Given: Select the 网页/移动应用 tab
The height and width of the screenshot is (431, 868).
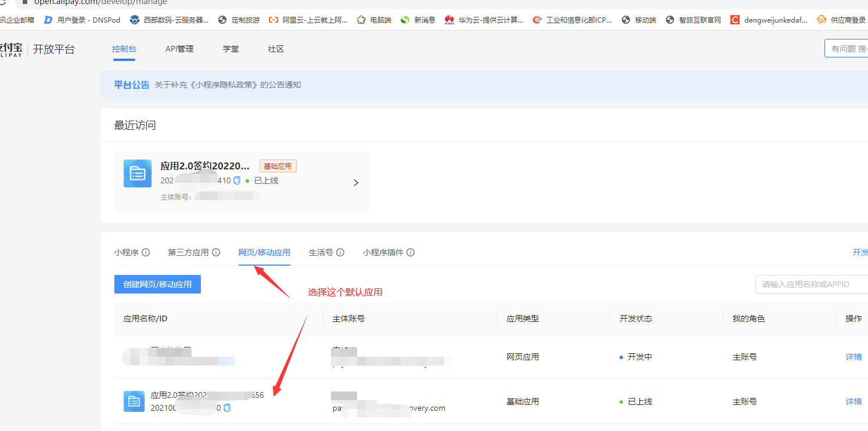Looking at the screenshot, I should (x=264, y=252).
